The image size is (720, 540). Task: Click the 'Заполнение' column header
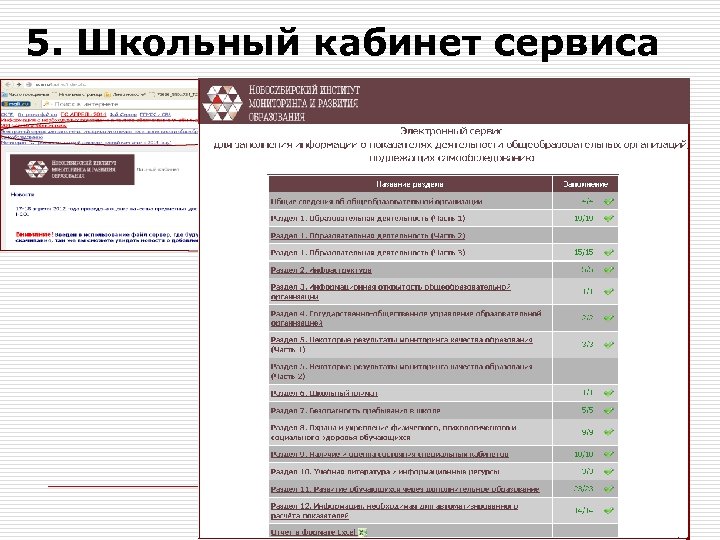point(585,184)
